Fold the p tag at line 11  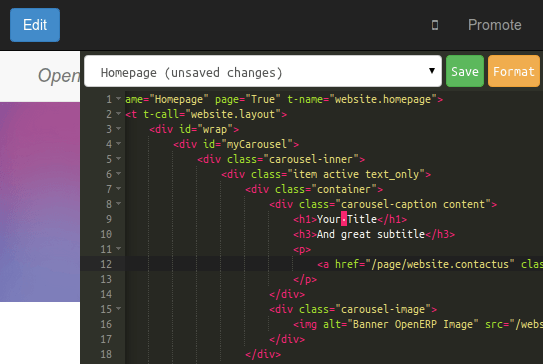pyautogui.click(x=118, y=249)
